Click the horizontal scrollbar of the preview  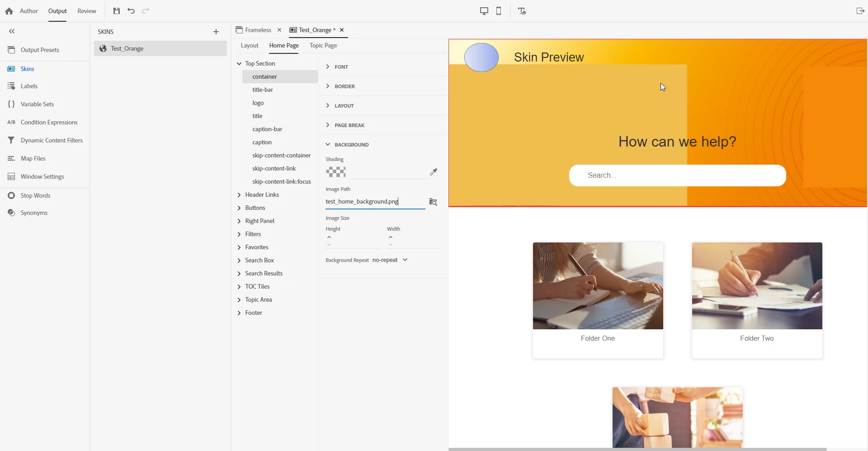[637, 449]
